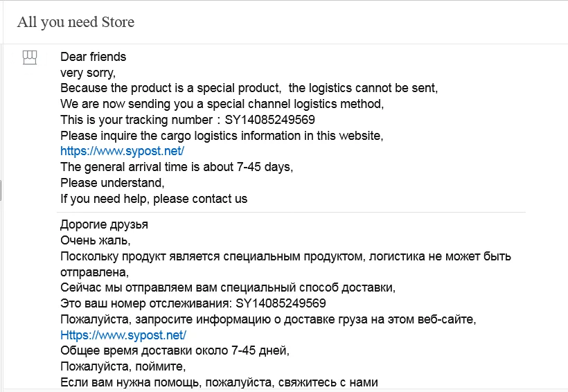
Task: Open the 'All you need Store' title
Action: coord(76,22)
